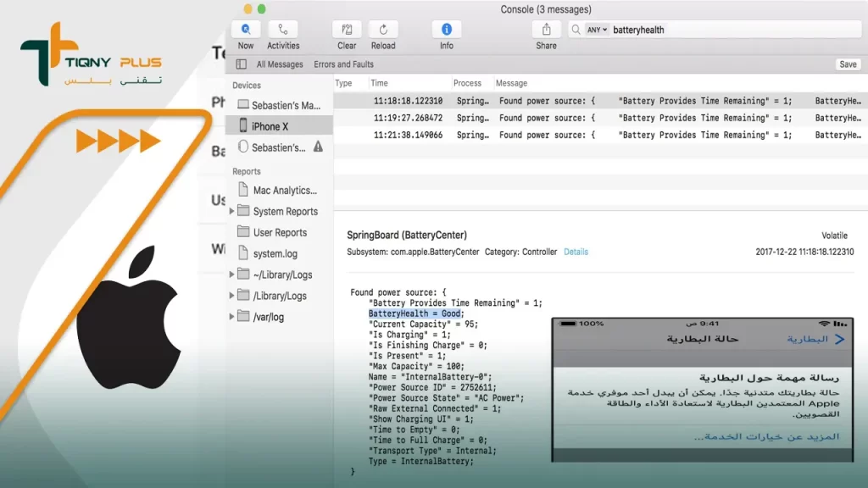Open the Details link
The image size is (868, 488).
(x=576, y=252)
